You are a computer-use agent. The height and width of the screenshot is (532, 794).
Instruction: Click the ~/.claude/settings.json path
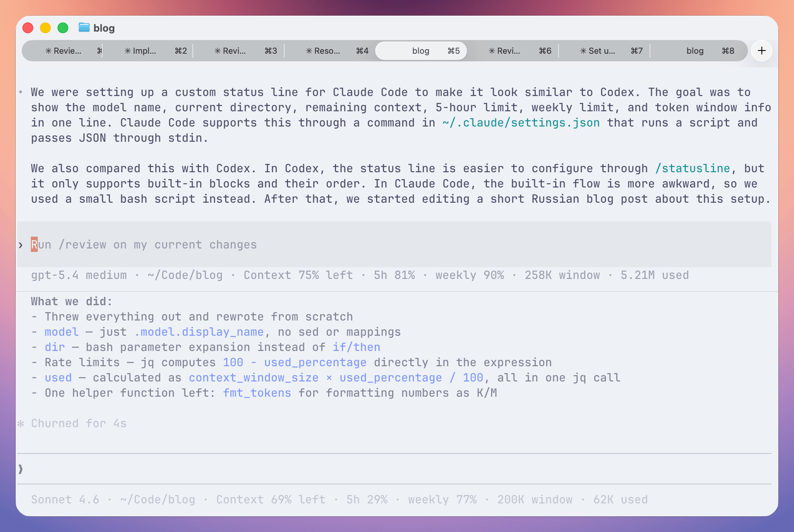[x=521, y=123]
